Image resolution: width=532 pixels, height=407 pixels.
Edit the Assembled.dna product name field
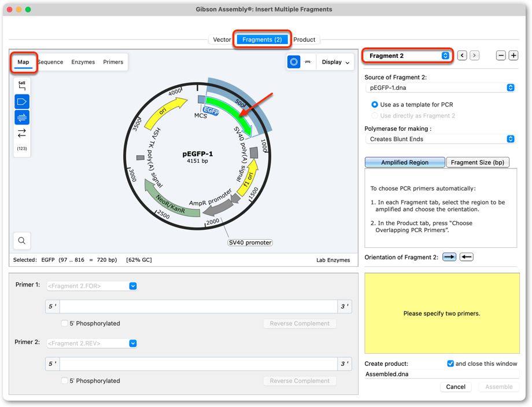[x=442, y=374]
